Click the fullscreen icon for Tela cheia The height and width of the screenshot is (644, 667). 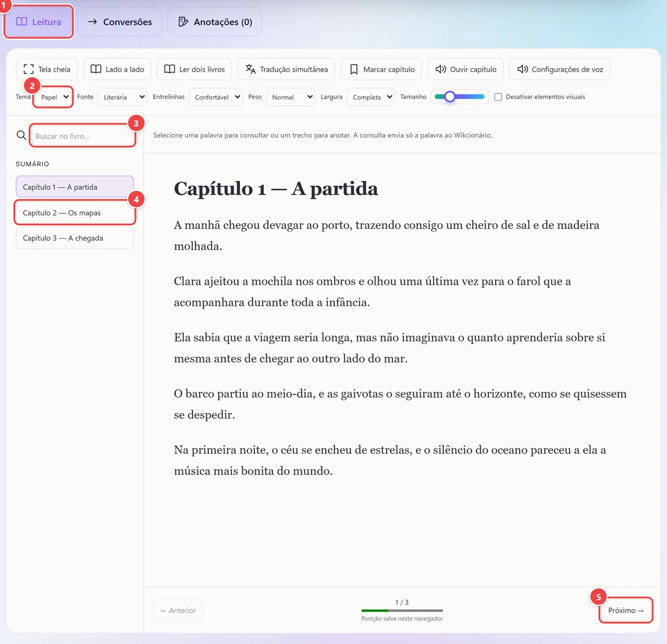[x=29, y=69]
